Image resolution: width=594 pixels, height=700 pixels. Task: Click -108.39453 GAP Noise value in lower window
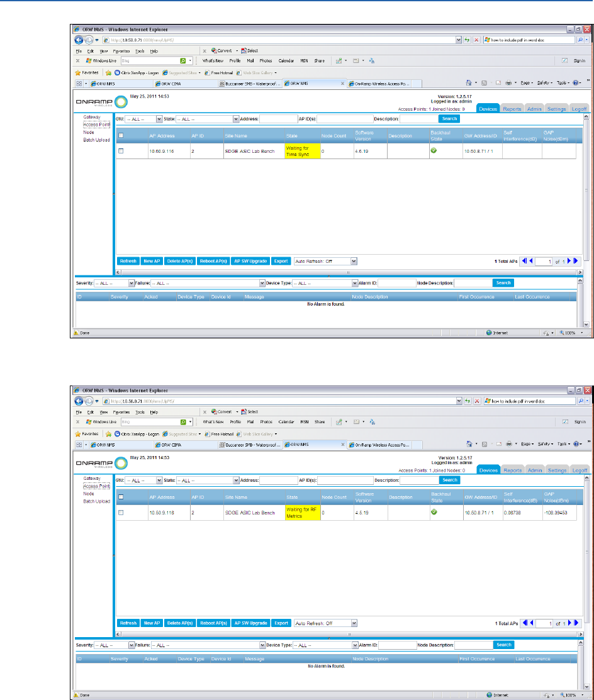555,513
